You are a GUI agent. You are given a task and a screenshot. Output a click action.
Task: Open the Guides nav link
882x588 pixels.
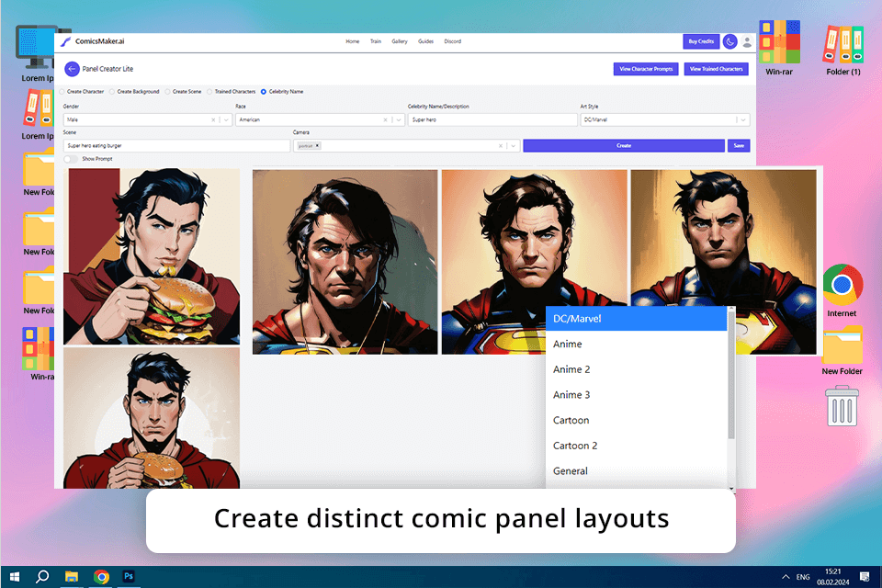[x=425, y=41]
